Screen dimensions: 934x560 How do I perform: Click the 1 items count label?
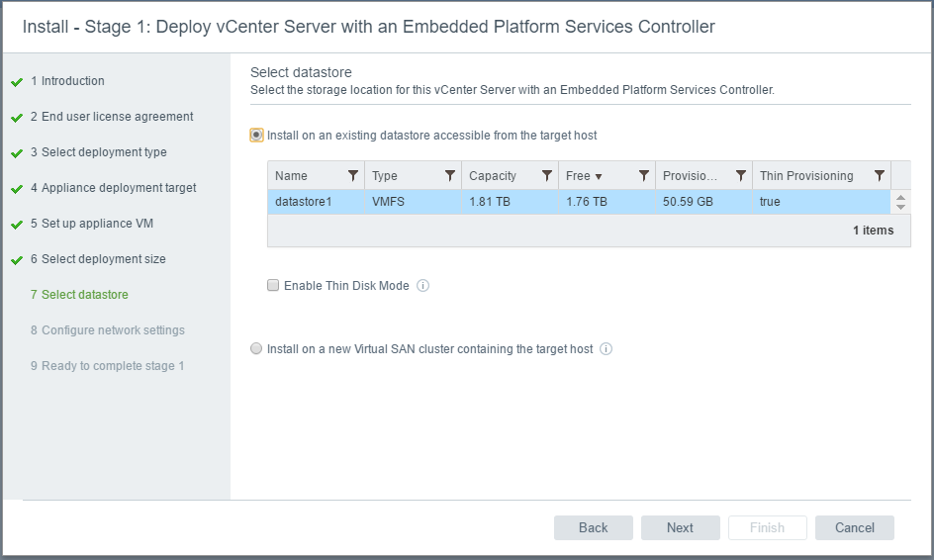874,231
